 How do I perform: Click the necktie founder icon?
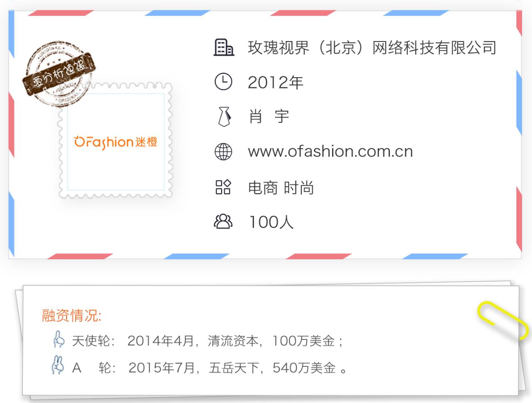tap(224, 116)
